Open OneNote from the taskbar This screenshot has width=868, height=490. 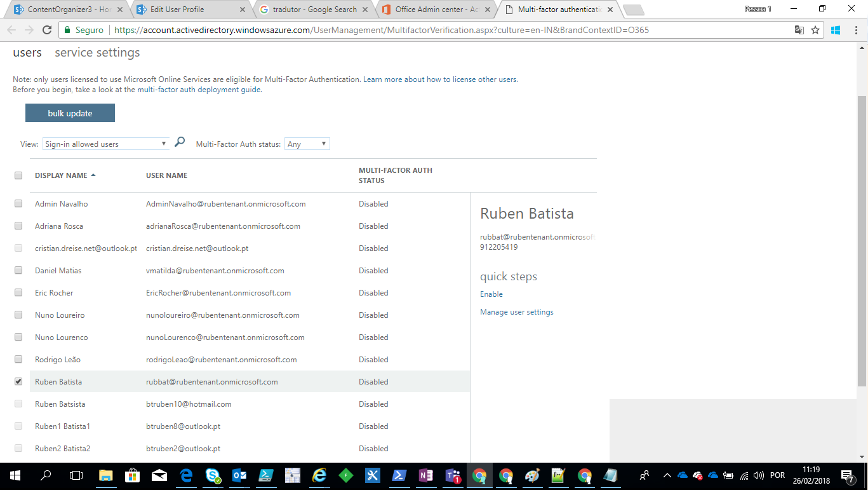[426, 475]
